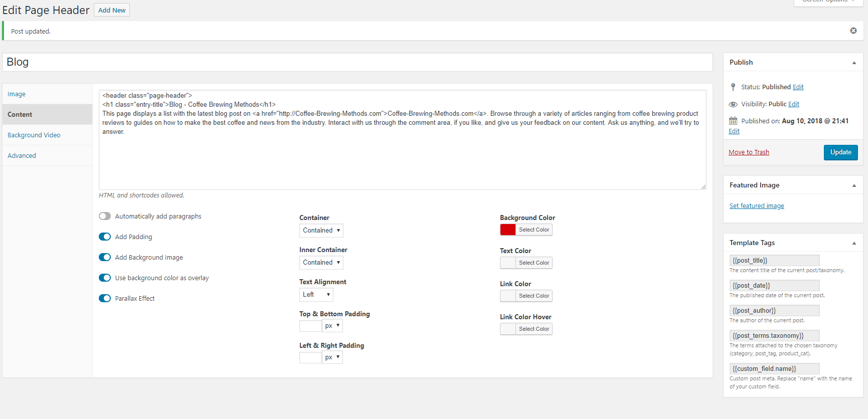Click the Add New button
Screen dimensions: 868x419
[112, 10]
